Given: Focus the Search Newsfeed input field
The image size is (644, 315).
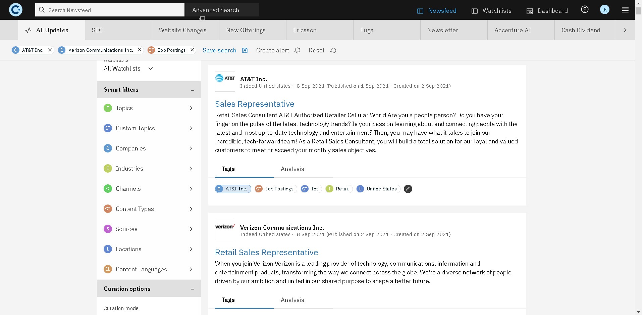Looking at the screenshot, I should point(110,10).
